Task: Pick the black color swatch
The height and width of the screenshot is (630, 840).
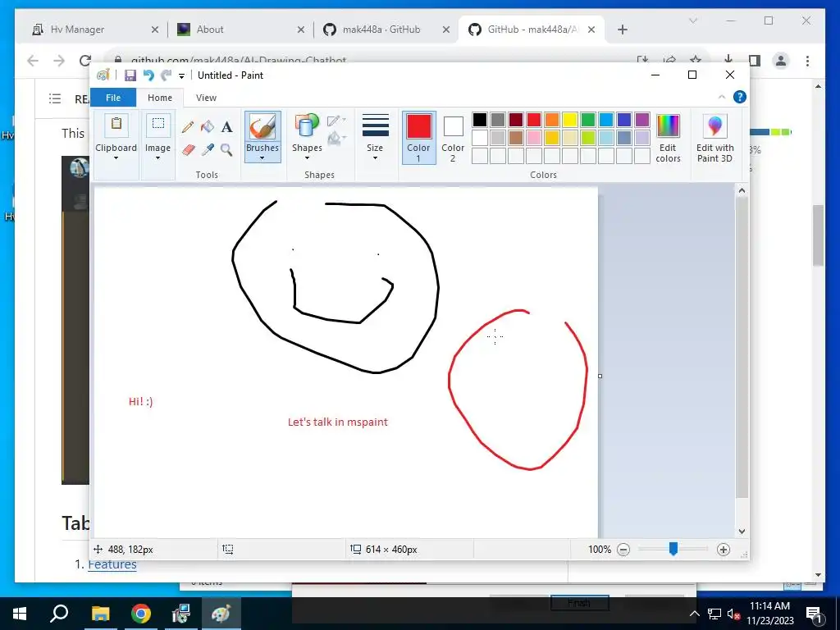Action: (479, 120)
